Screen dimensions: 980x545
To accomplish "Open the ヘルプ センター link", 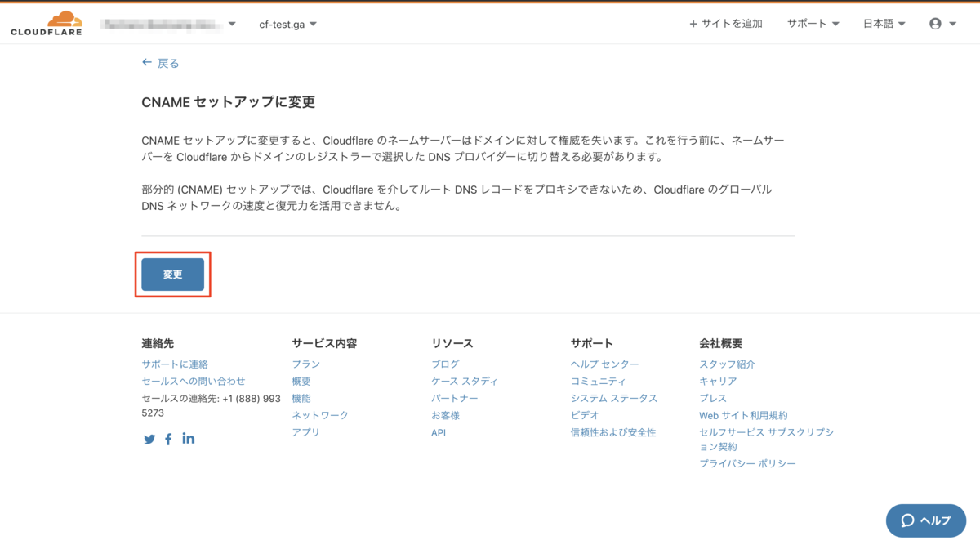I will point(605,364).
